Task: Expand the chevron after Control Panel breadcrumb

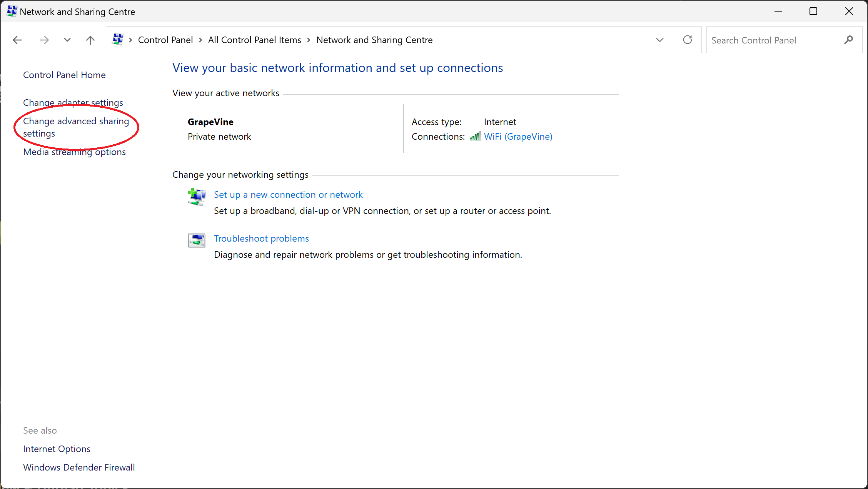Action: click(200, 40)
